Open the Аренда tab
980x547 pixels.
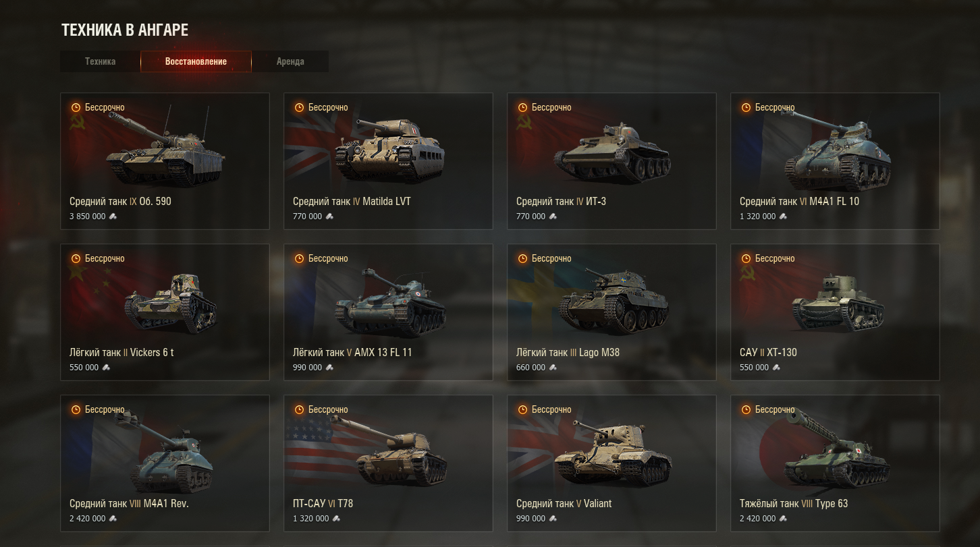click(x=290, y=61)
